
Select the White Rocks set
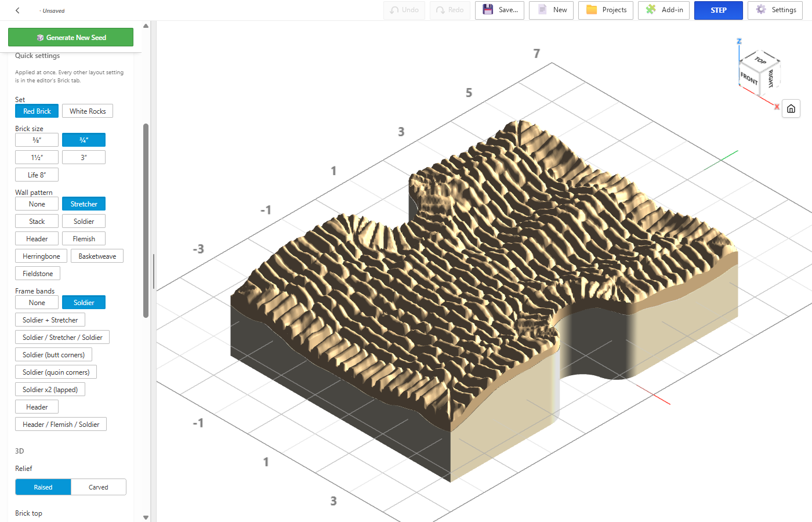tap(88, 111)
